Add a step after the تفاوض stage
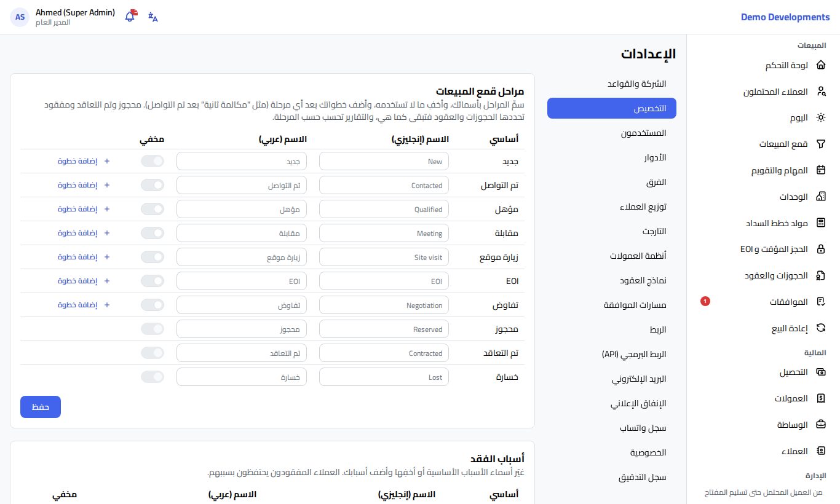Image resolution: width=840 pixels, height=504 pixels. pos(84,305)
